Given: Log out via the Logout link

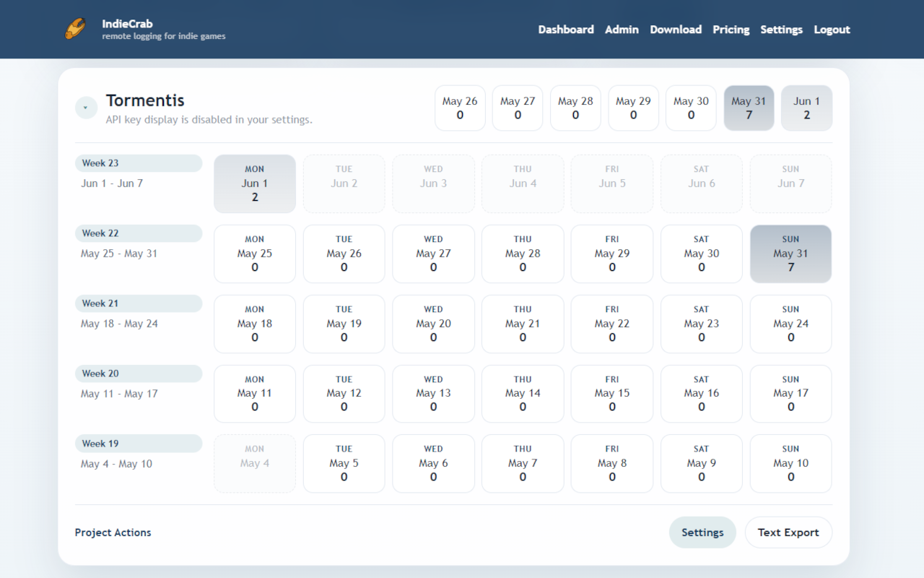Looking at the screenshot, I should coord(832,30).
